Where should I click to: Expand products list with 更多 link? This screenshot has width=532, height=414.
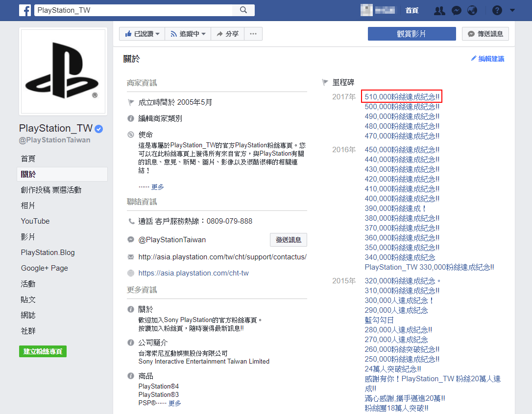click(x=175, y=403)
